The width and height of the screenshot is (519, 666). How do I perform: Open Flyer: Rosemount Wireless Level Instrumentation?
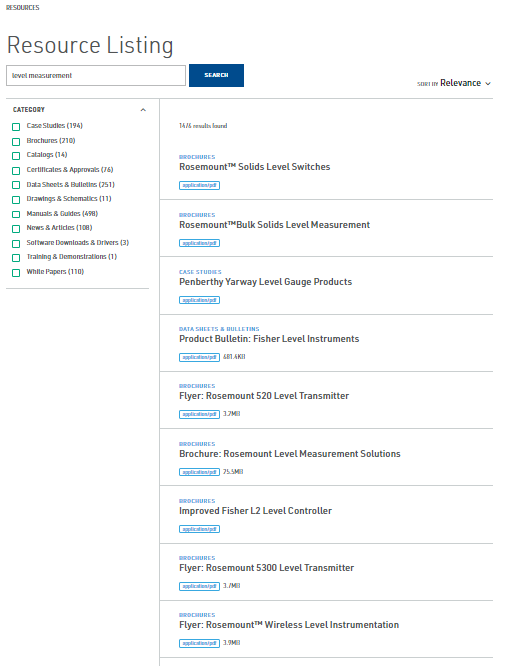click(289, 624)
